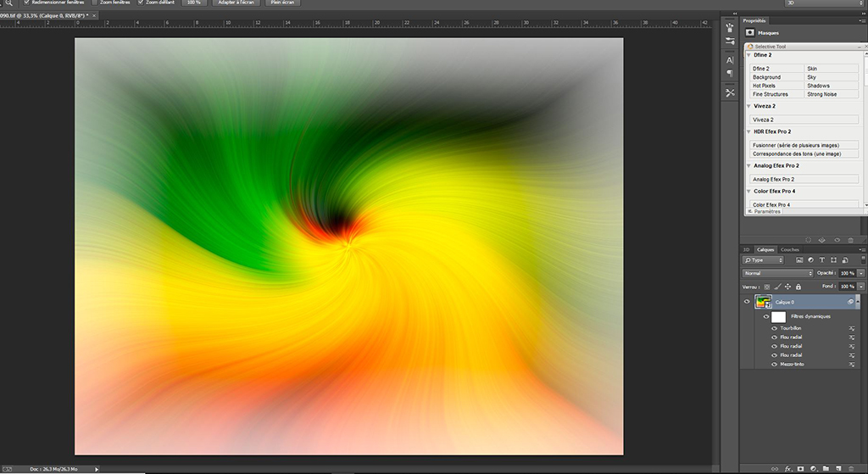The width and height of the screenshot is (868, 474).
Task: Select the Filtres dynamiques white mask thumbnail
Action: (x=778, y=317)
